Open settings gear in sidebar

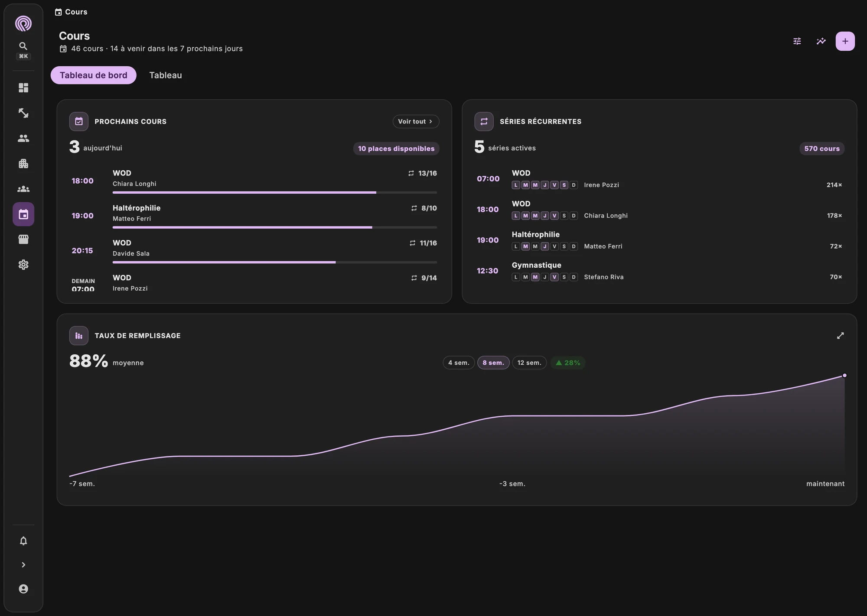(23, 265)
